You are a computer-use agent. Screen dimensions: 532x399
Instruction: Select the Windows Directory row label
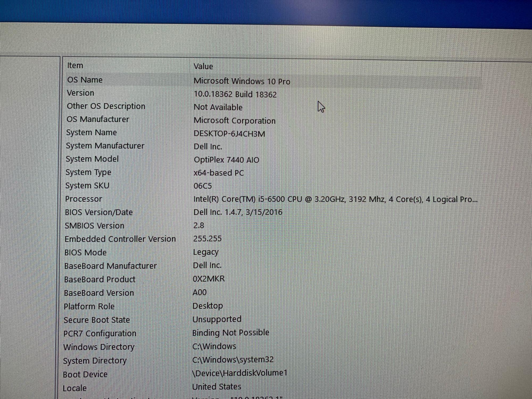99,347
